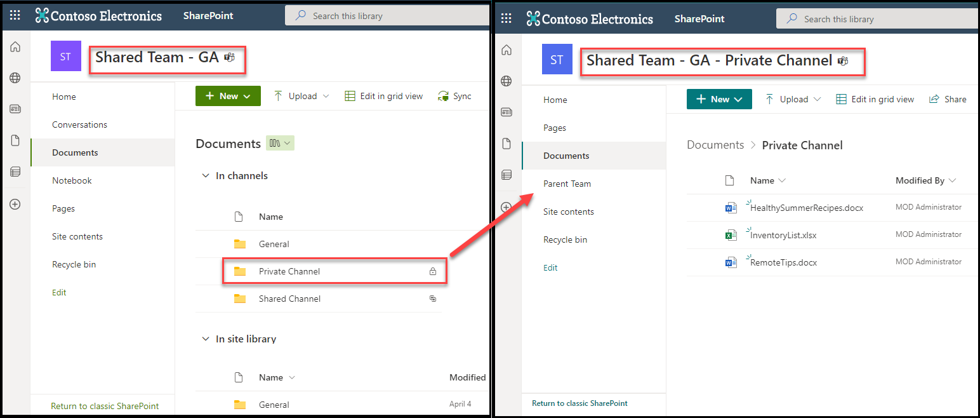The width and height of the screenshot is (980, 418).
Task: Open the Private Channel folder in channels list
Action: click(x=289, y=271)
